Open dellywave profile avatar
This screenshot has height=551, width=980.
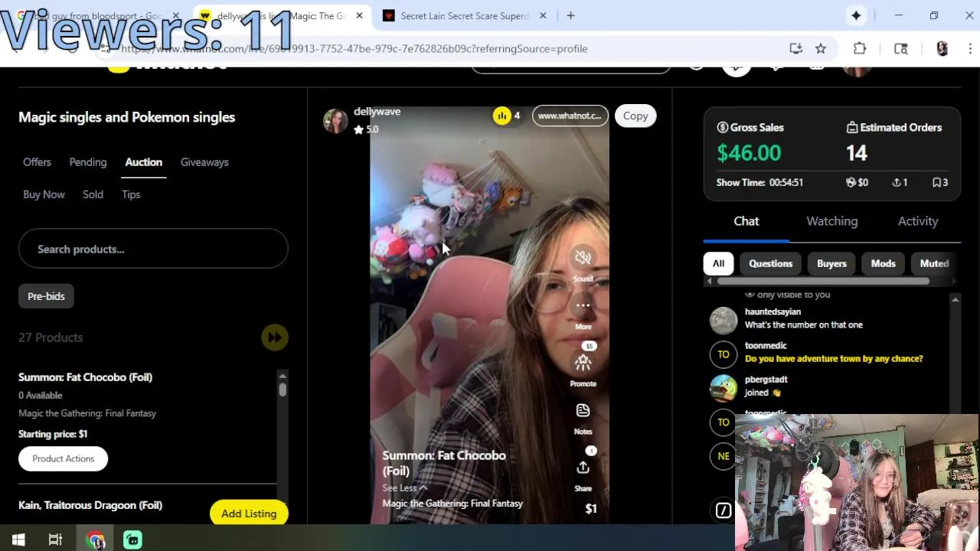pyautogui.click(x=335, y=120)
